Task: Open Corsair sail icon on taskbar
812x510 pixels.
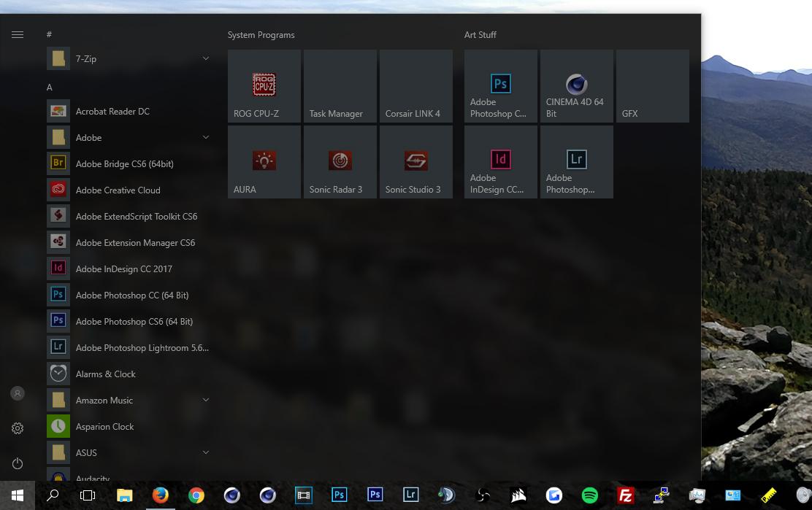Action: 518,495
